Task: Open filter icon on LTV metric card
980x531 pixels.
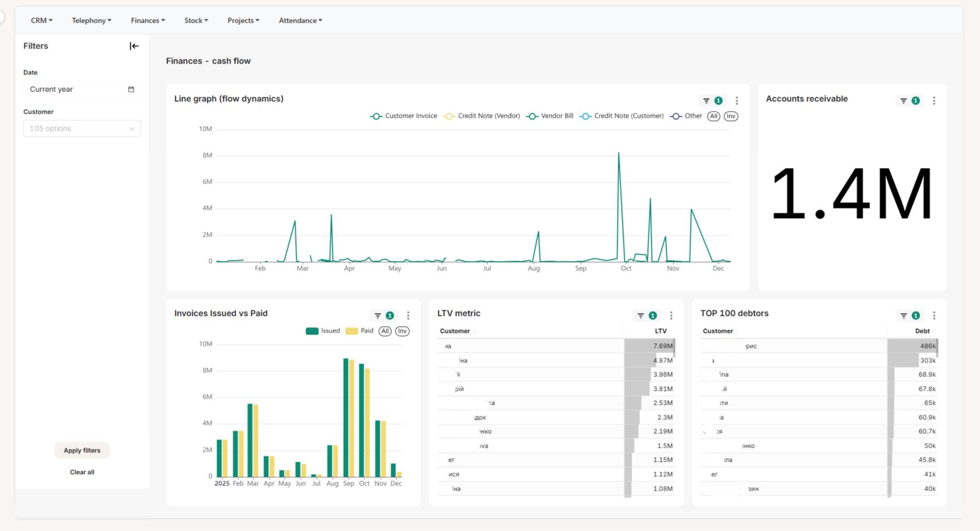Action: coord(640,315)
